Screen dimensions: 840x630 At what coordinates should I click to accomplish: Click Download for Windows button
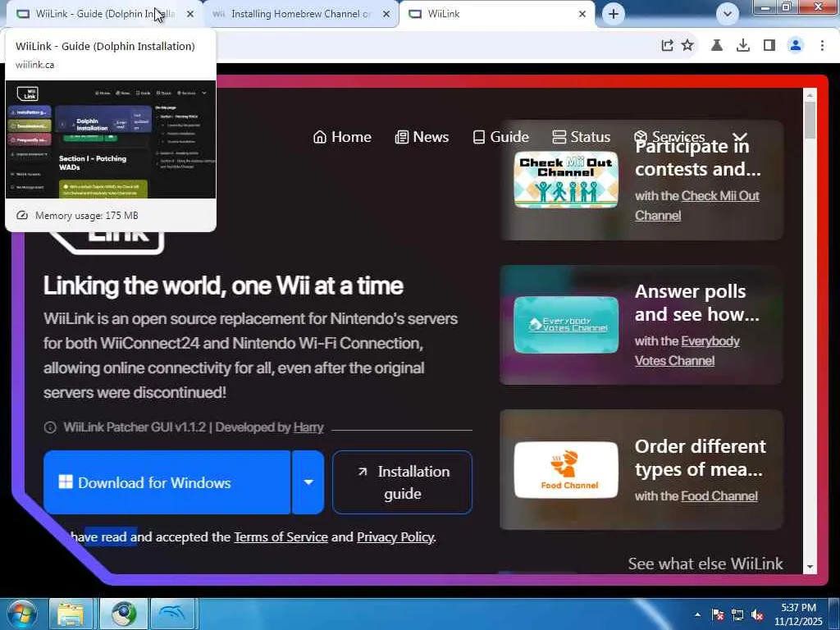[x=167, y=482]
